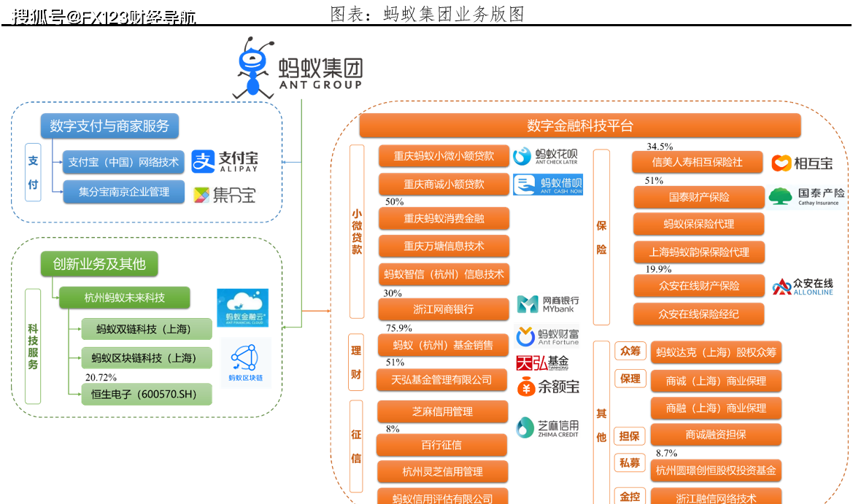
Task: Click the 蚂蚁达克（上海）股权众筹 box
Action: 716,352
